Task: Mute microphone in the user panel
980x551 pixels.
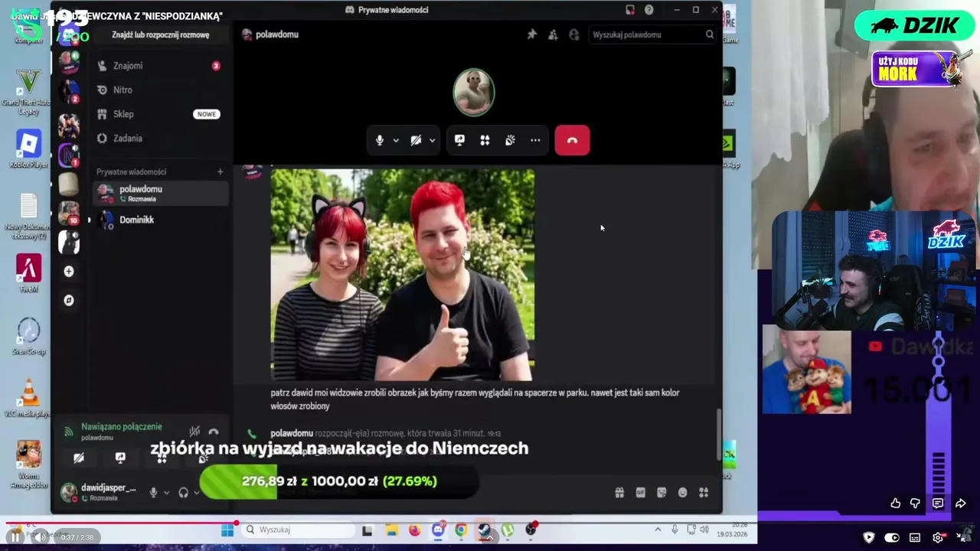Action: pos(153,493)
